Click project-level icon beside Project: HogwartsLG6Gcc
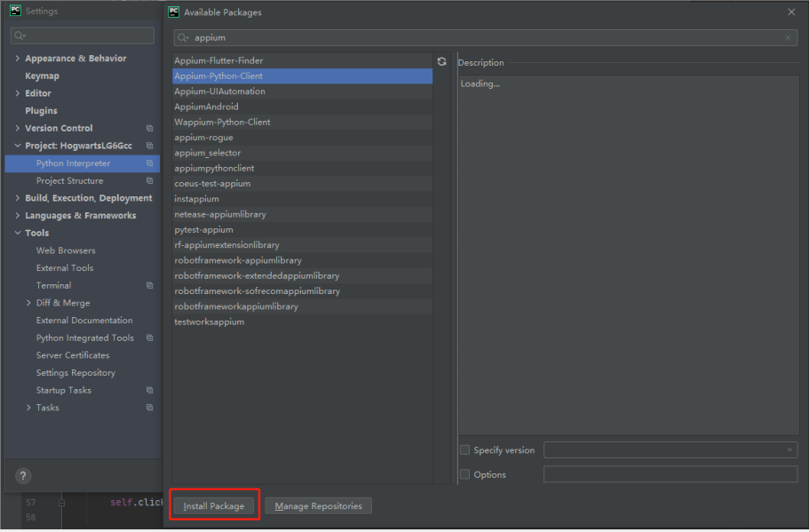The height and width of the screenshot is (532, 809). pyautogui.click(x=149, y=146)
